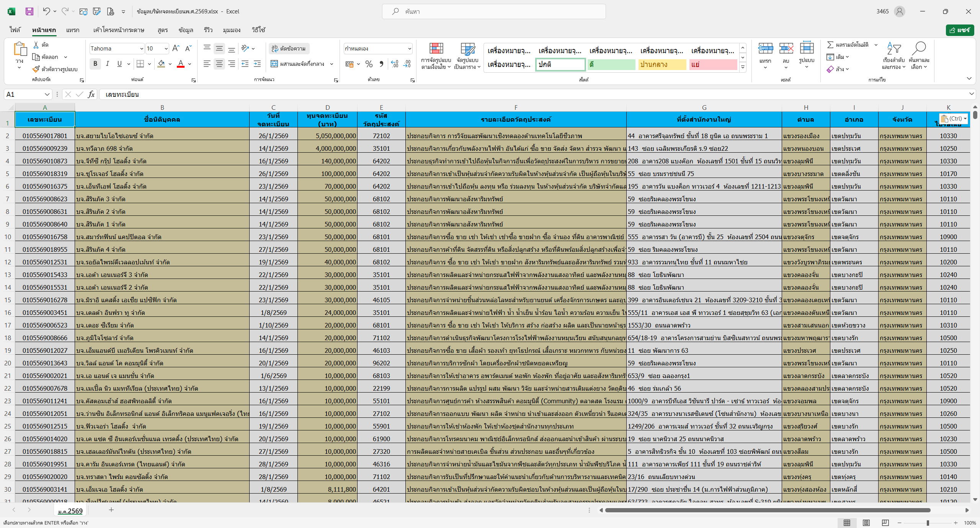Open the Tahoma font name dropdown
Image resolution: width=980 pixels, height=528 pixels.
coord(141,49)
